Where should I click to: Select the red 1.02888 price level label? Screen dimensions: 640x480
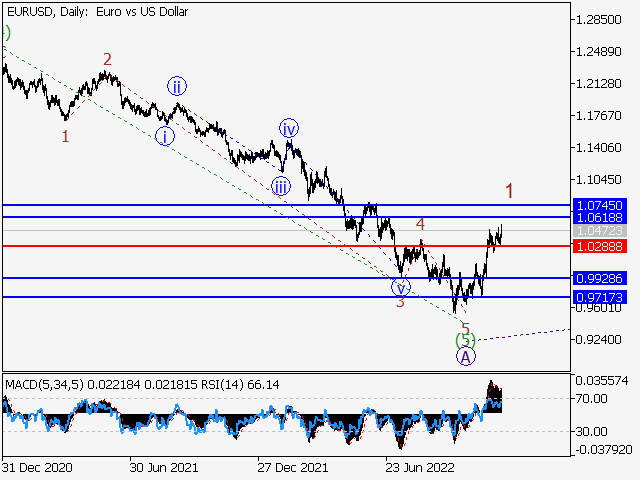click(x=600, y=247)
